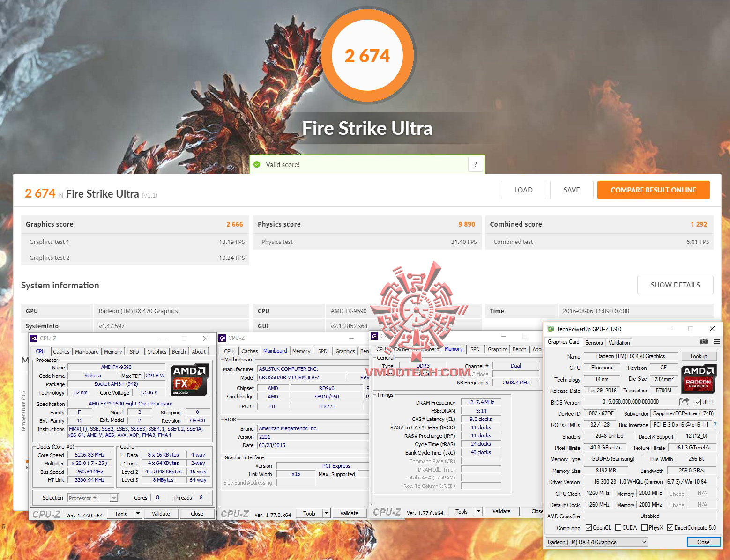
Task: Click the COMPARE RESULT ONLINE button
Action: (653, 190)
